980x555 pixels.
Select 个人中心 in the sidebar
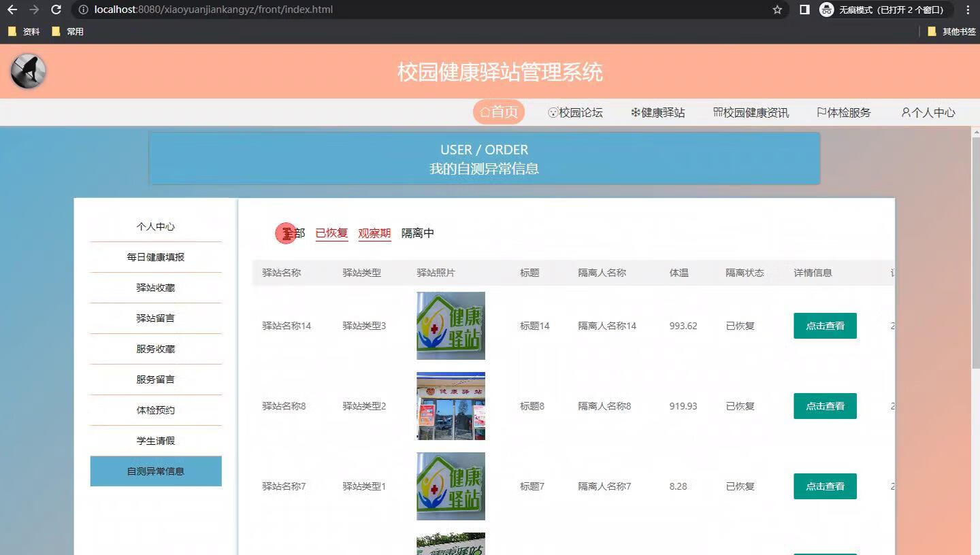pos(156,226)
